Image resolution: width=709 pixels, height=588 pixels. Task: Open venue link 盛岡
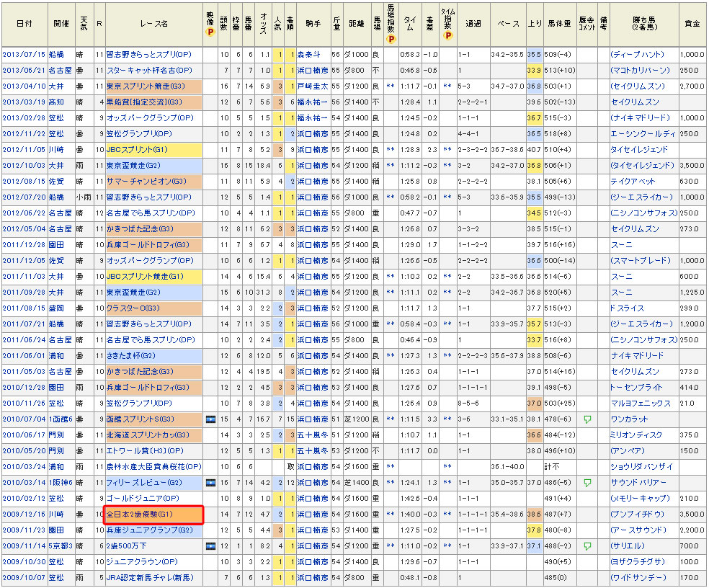(56, 308)
